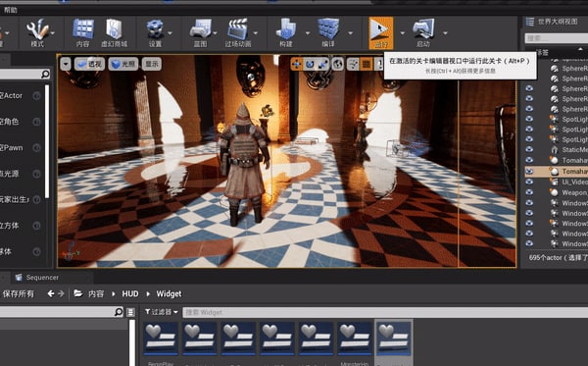This screenshot has height=366, width=588.
Task: Toggle the sources view list icon
Action: click(130, 312)
